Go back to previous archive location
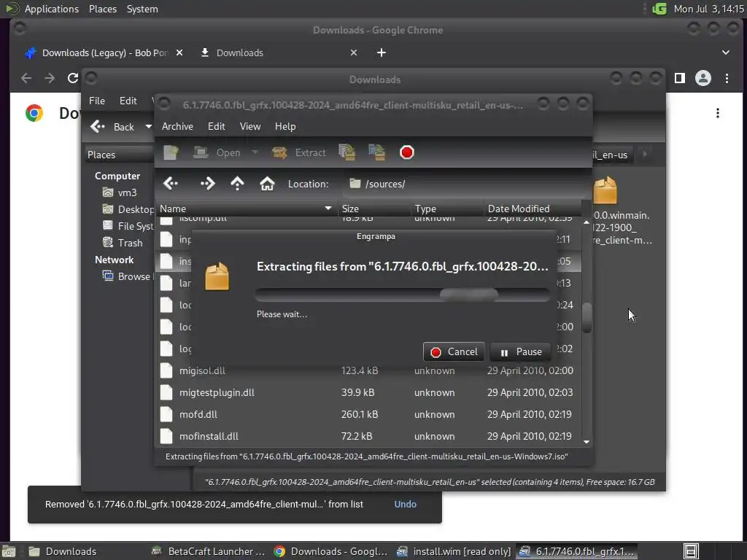Screen dimensions: 747x560 pos(171,184)
